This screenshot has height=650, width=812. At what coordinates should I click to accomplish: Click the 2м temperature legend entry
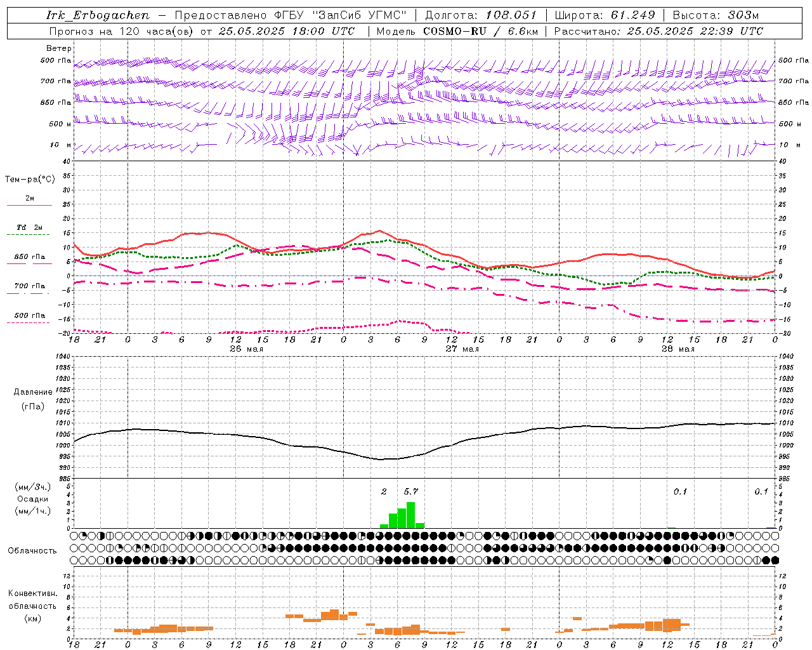pos(30,199)
